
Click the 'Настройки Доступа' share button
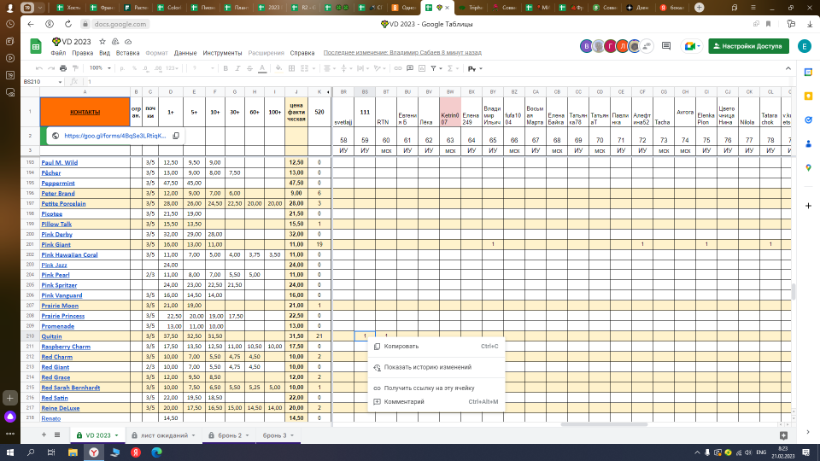[x=747, y=46]
